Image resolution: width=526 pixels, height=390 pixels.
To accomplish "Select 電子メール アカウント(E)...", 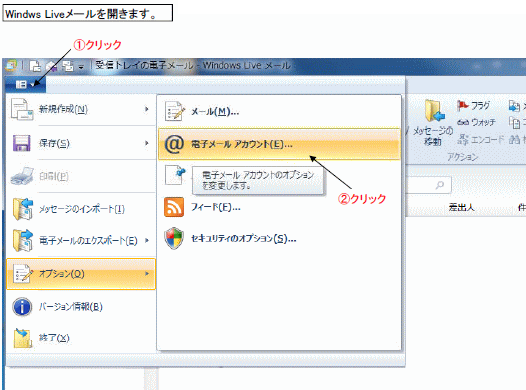I will (279, 144).
